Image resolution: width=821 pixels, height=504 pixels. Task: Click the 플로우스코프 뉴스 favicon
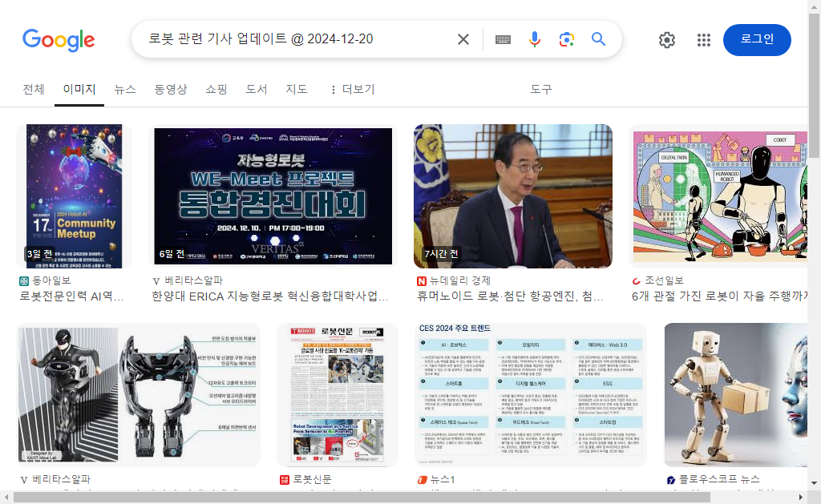(671, 479)
